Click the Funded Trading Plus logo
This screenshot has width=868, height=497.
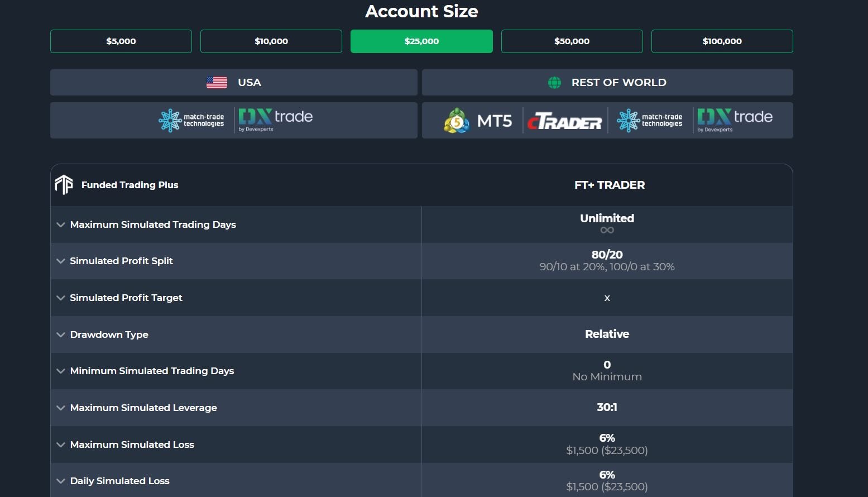click(x=63, y=184)
